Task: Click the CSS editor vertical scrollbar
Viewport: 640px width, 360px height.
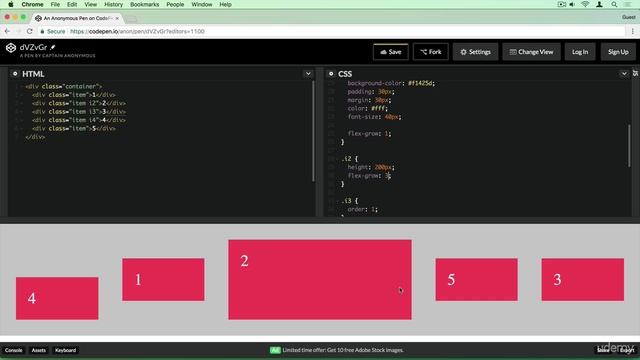Action: pos(629,145)
